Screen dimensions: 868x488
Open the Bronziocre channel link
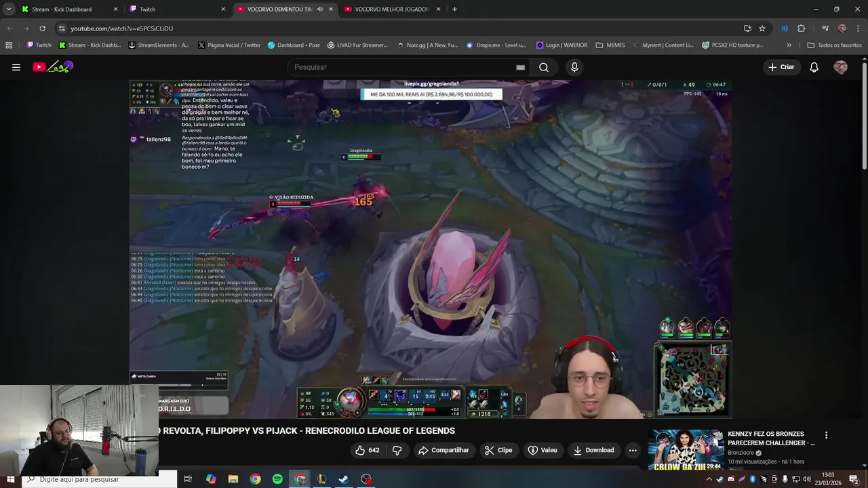click(x=742, y=453)
